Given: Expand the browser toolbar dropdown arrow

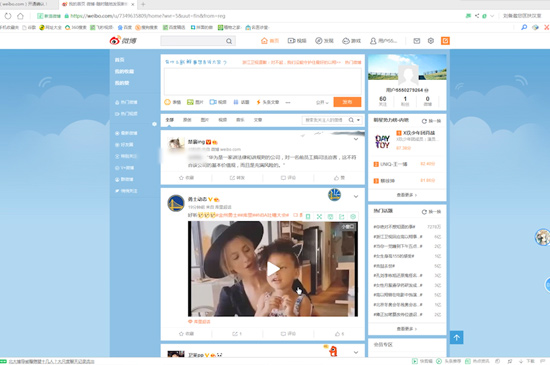Looking at the screenshot, I should coord(492,16).
